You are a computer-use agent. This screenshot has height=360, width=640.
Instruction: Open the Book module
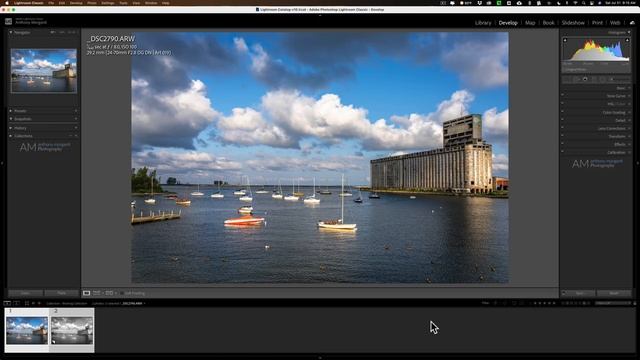pyautogui.click(x=548, y=23)
